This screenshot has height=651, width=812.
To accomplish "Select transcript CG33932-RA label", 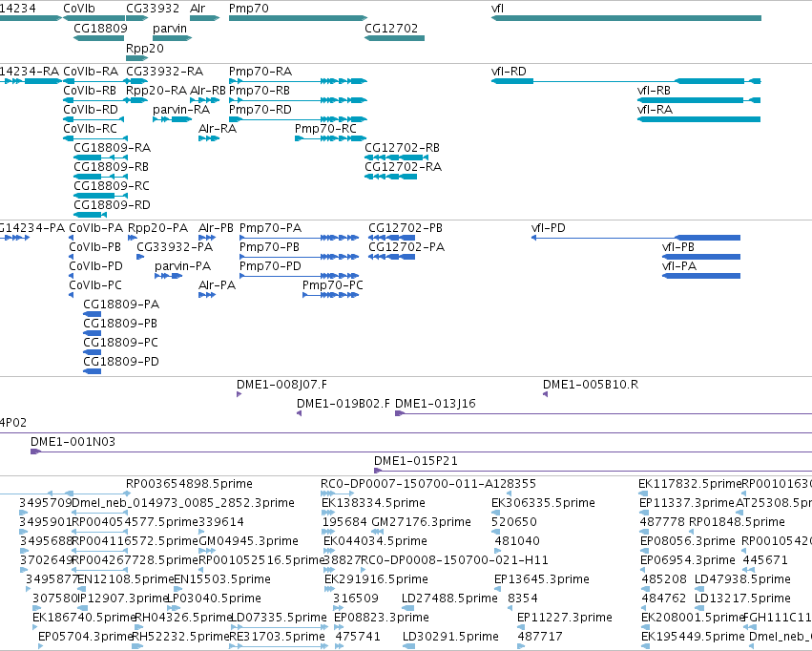I will pyautogui.click(x=165, y=71).
